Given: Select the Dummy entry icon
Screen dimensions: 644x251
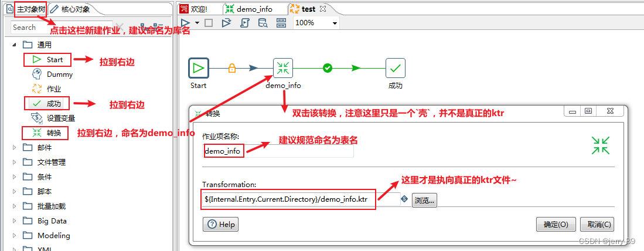Looking at the screenshot, I should [x=36, y=74].
